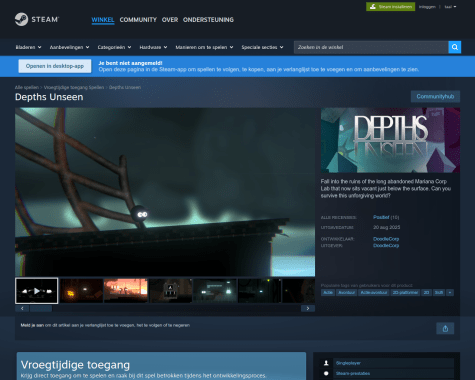Image resolution: width=475 pixels, height=380 pixels.
Task: Click the magnifier search button
Action: 455,47
